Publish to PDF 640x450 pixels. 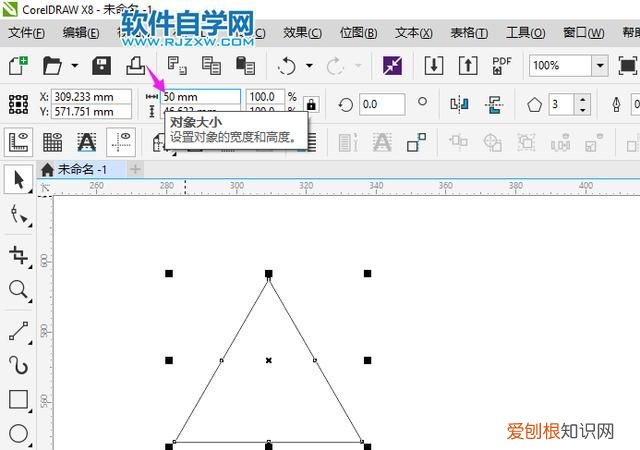[x=502, y=65]
